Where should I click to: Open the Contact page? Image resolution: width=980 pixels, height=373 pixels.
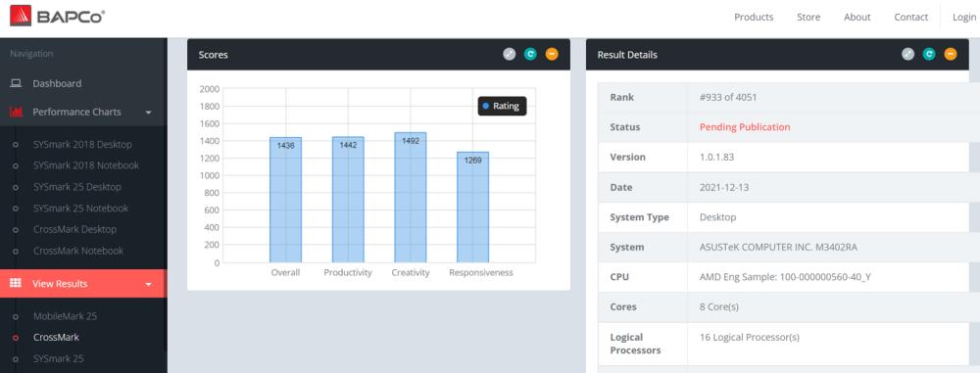pos(910,17)
